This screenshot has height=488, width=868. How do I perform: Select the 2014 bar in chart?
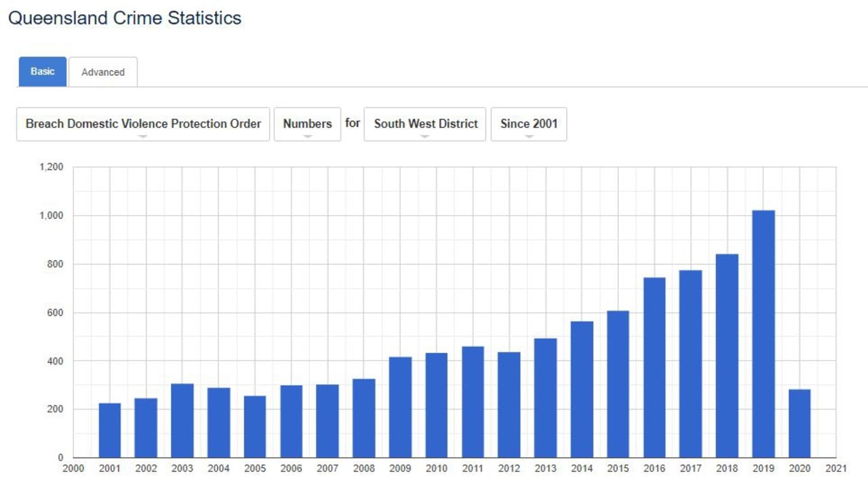582,390
